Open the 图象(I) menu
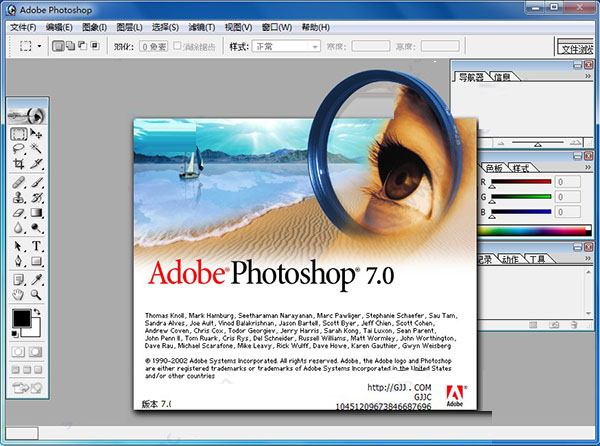 [x=94, y=28]
